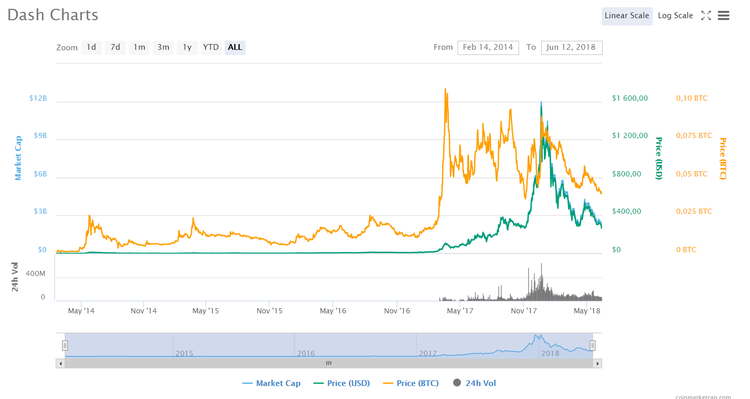Click the $12B market cap axis label
The image size is (750, 399).
pyautogui.click(x=38, y=98)
